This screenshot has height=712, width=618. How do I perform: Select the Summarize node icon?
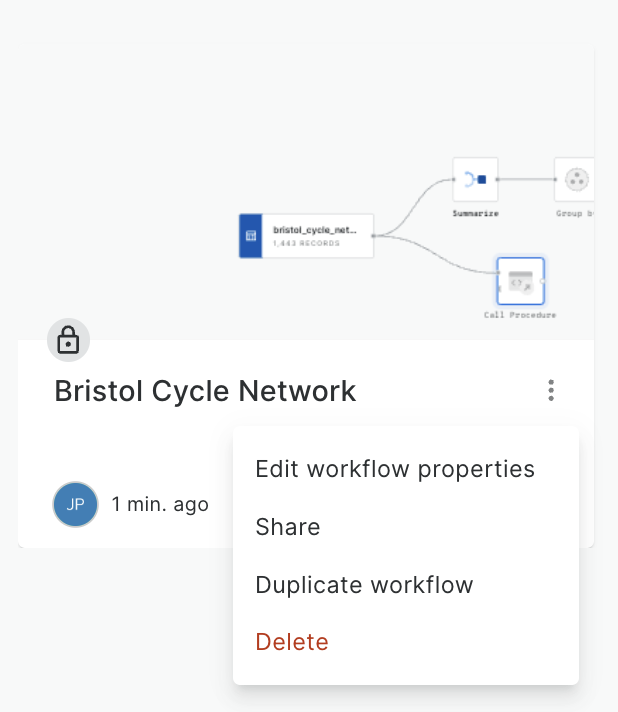(x=475, y=180)
